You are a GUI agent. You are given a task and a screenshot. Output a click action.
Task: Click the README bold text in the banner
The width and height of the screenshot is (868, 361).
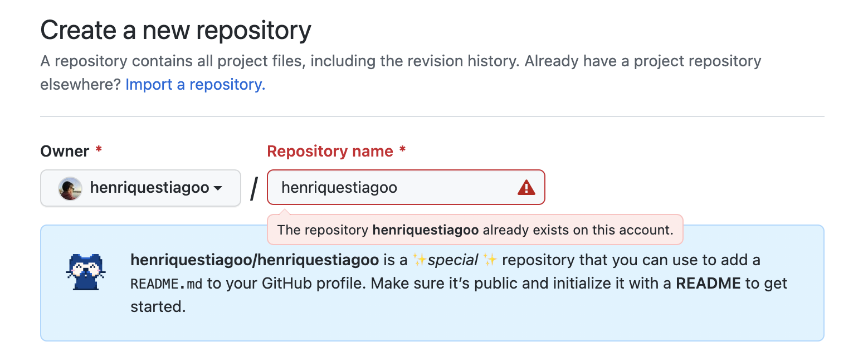(x=709, y=283)
